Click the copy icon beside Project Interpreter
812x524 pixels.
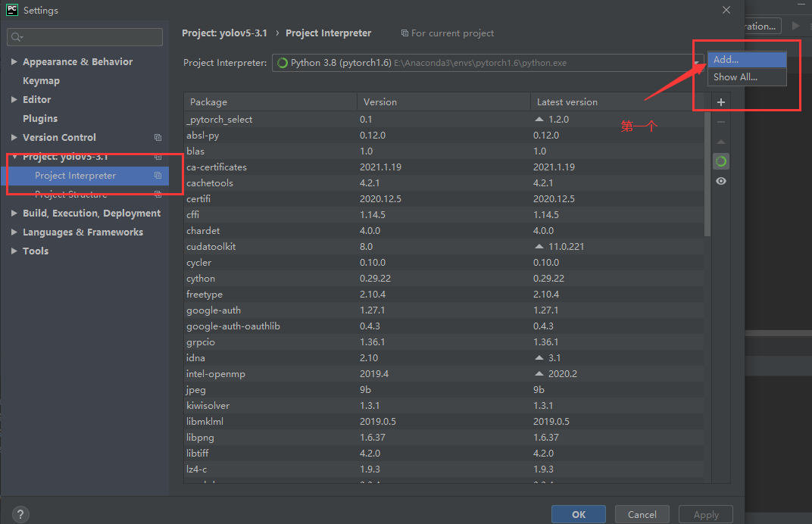158,176
